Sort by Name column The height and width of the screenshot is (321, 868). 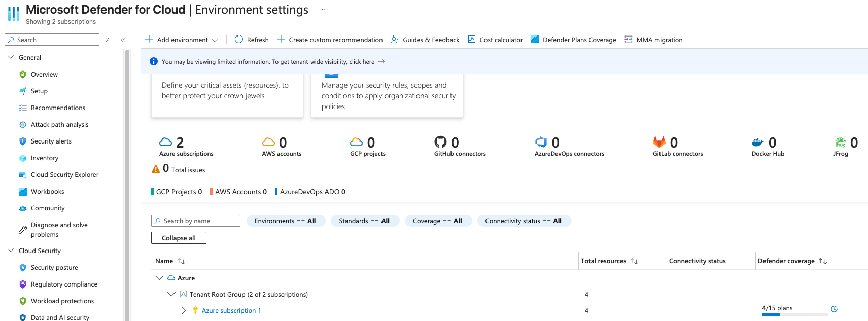170,261
